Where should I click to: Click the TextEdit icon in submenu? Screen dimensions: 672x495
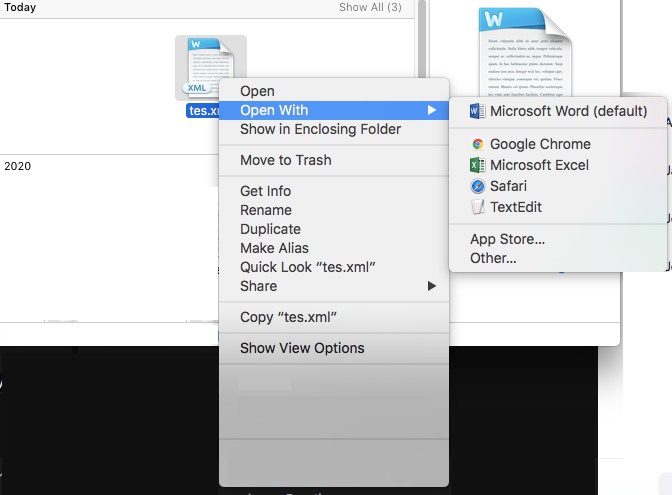tap(478, 207)
